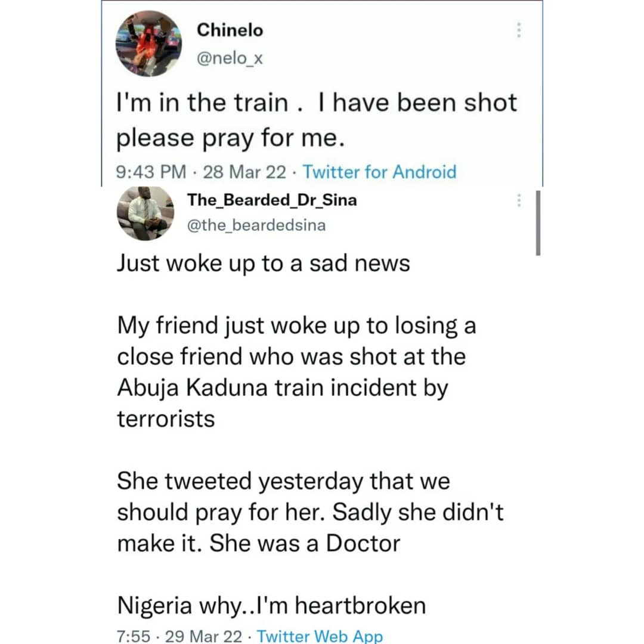Click Chinelo's profile picture
Image resolution: width=644 pixels, height=644 pixels.
(148, 43)
